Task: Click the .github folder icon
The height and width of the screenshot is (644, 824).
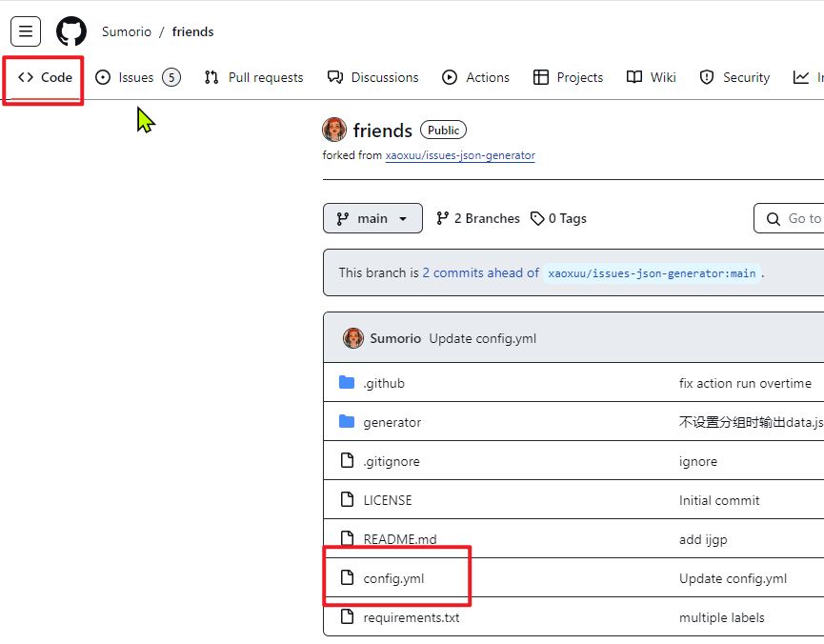Action: [347, 383]
